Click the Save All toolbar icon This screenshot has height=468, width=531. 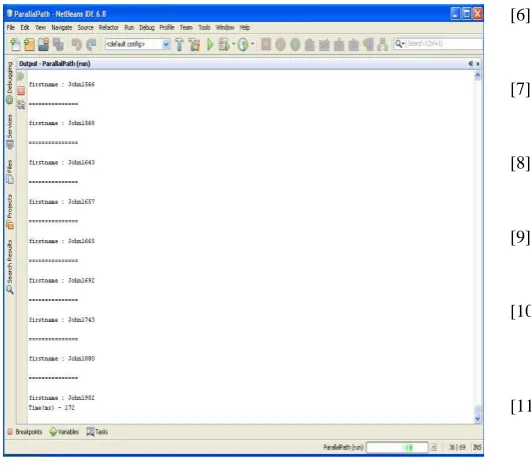[58, 44]
